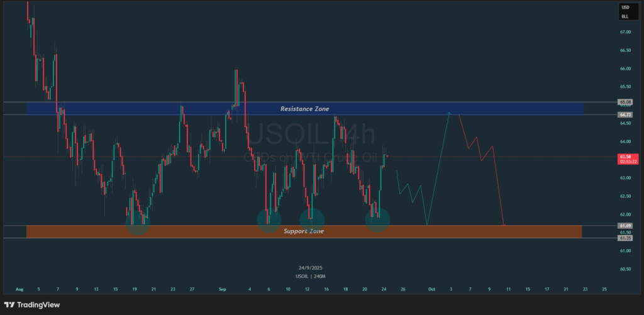Click the support circle marker near Sep 12
Screen dimensions: 644x315
click(312, 219)
